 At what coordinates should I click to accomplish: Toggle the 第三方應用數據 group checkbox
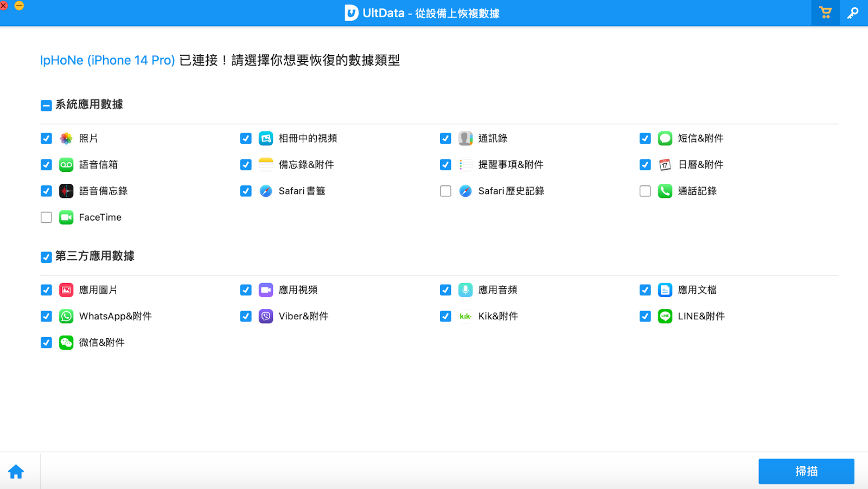(x=46, y=257)
